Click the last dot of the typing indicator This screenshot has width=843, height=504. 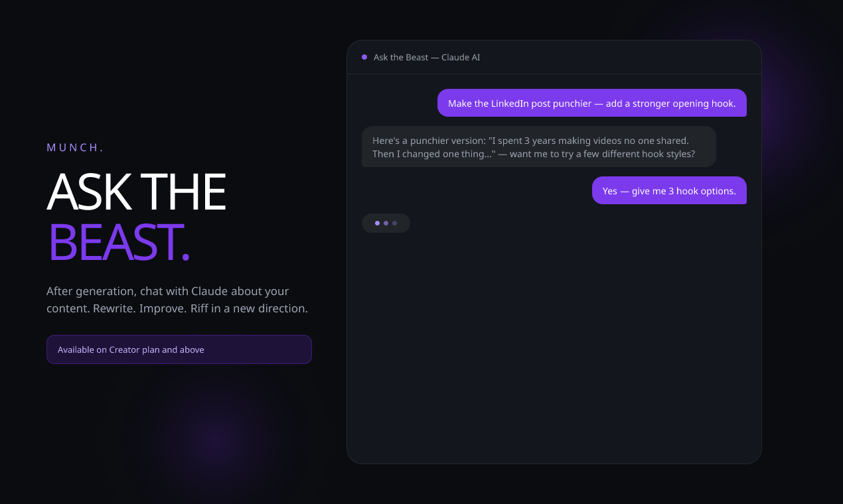pyautogui.click(x=394, y=223)
